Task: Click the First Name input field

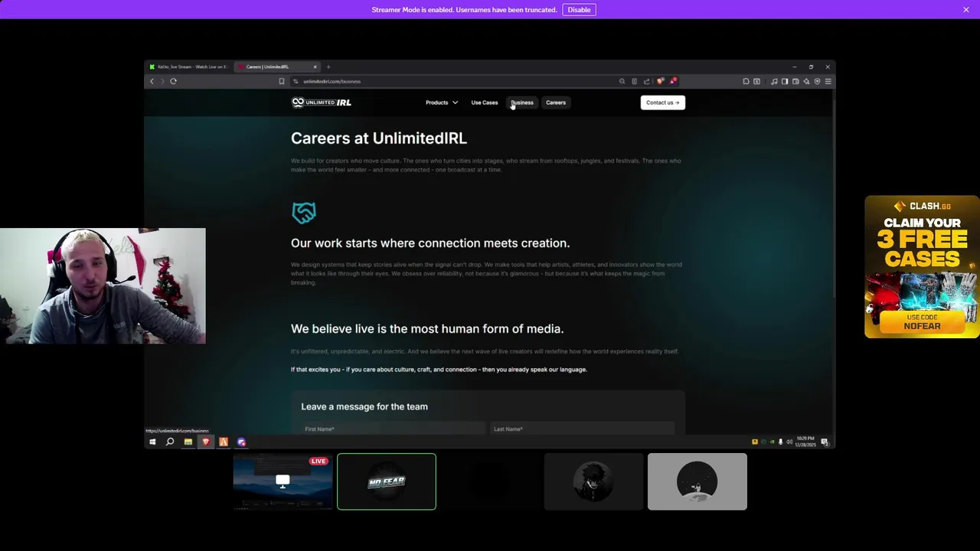Action: click(x=394, y=429)
